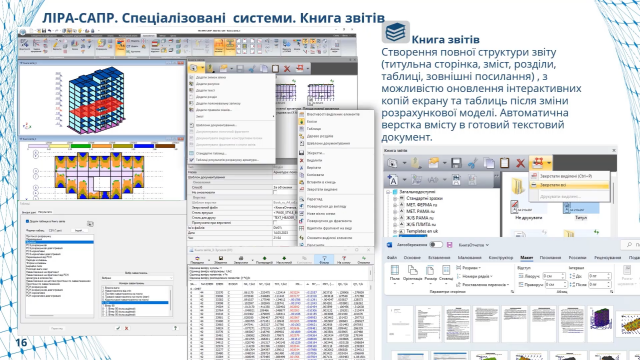Screen dimensions: 640x360
Task: Switch to the Вставлення tab in Word
Action: [439, 258]
